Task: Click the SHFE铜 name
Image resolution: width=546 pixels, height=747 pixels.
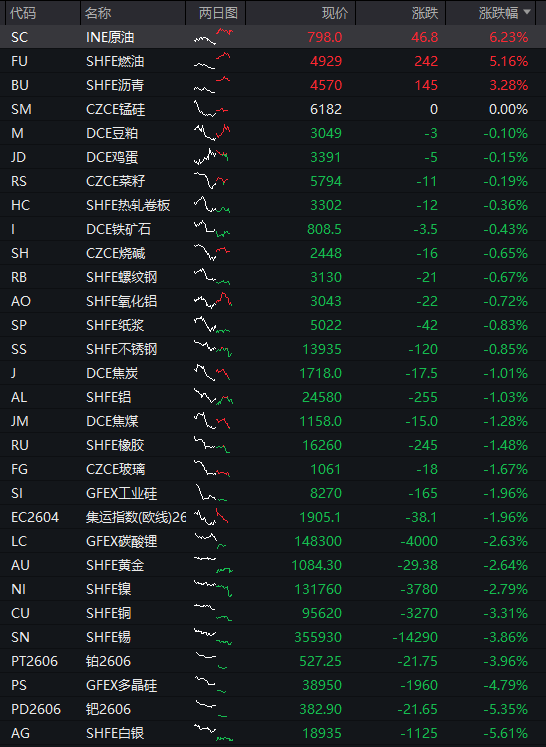Action: coord(109,613)
